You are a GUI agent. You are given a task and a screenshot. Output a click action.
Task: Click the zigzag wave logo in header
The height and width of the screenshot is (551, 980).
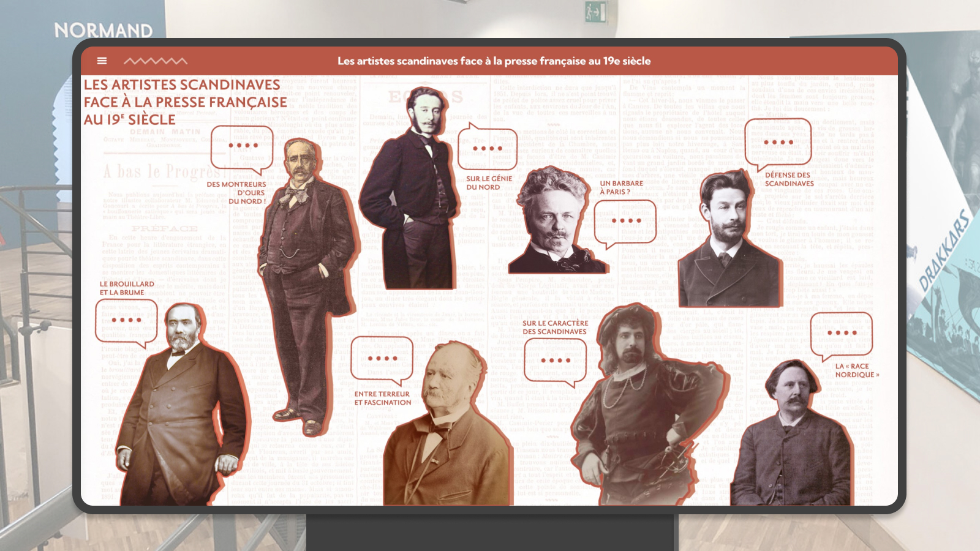tap(156, 61)
